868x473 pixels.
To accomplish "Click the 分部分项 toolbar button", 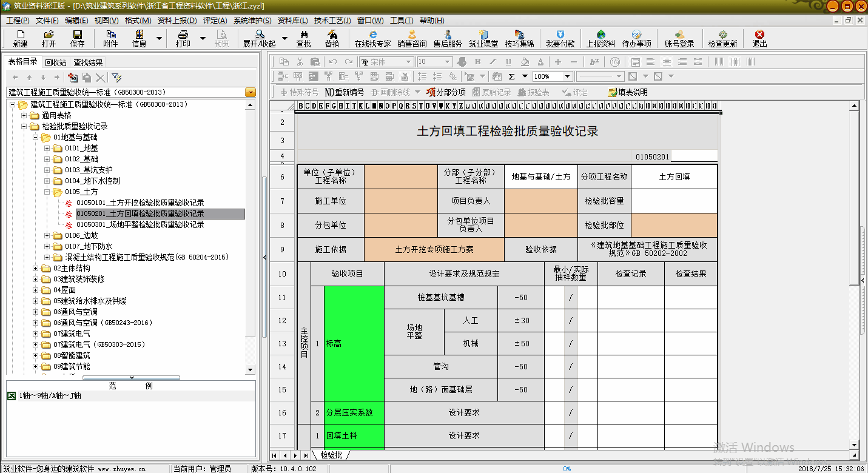I will coord(446,92).
